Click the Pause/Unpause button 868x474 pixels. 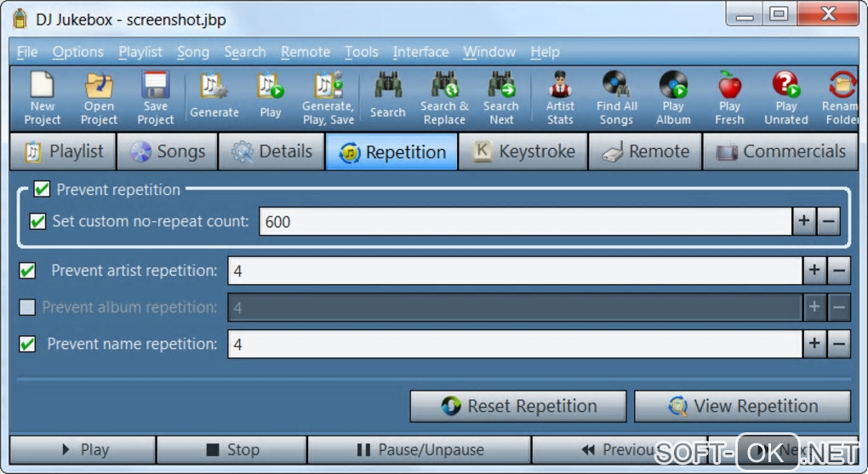(420, 449)
